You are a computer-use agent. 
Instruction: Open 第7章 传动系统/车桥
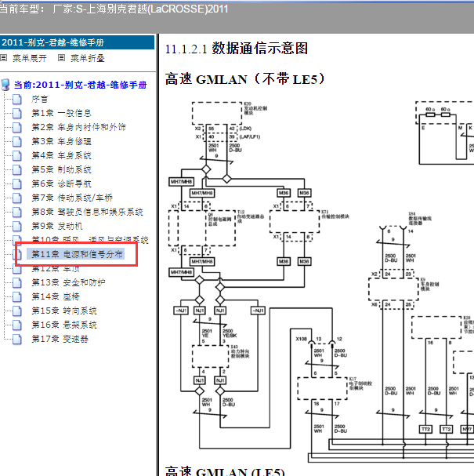tap(72, 198)
